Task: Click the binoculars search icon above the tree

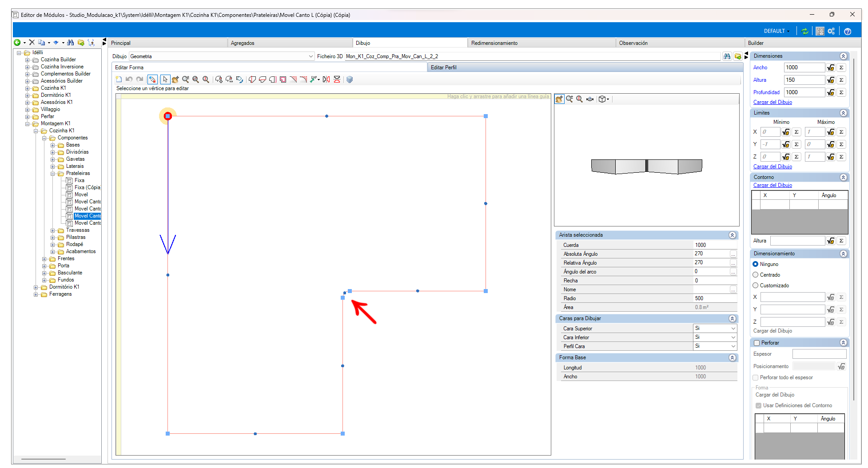Action: (x=71, y=43)
